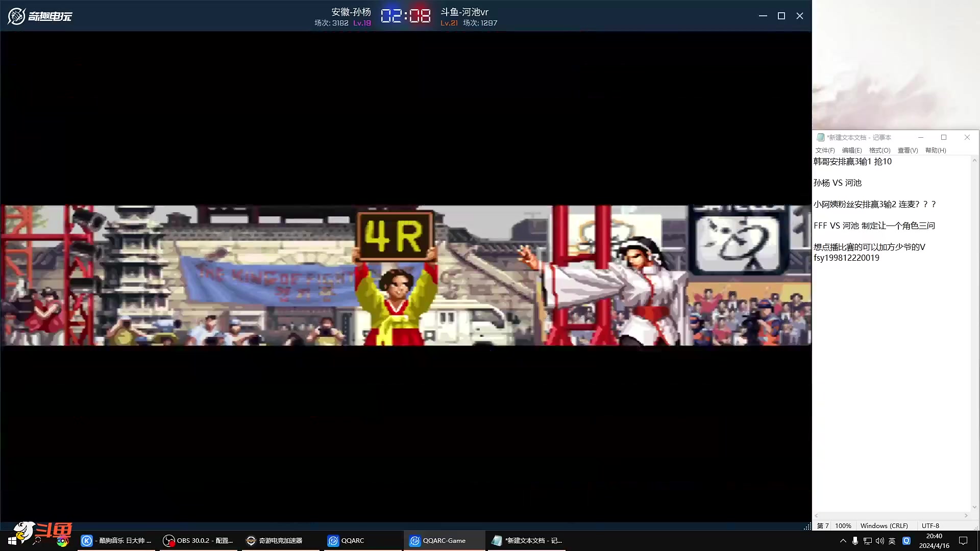Click the 100% zoom indicator in Notepad
The height and width of the screenshot is (551, 980).
843,525
